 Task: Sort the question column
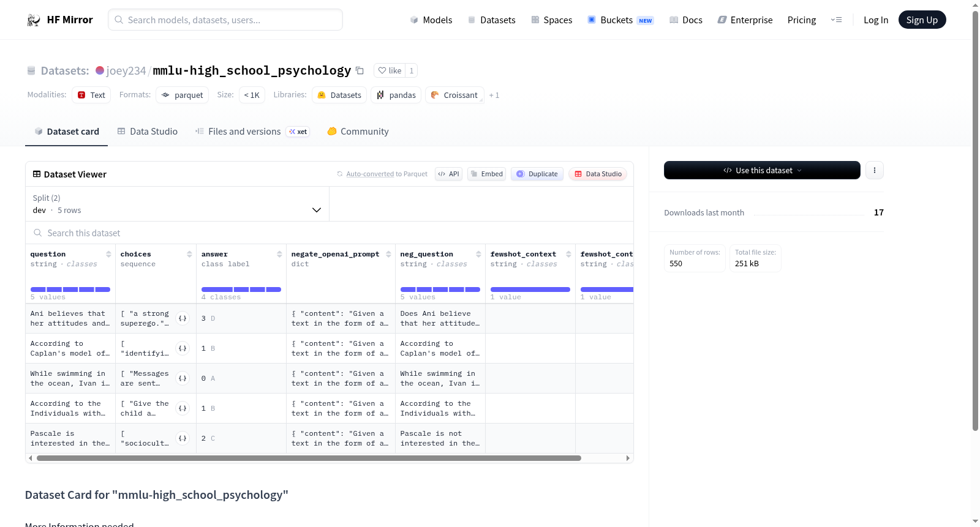(108, 254)
